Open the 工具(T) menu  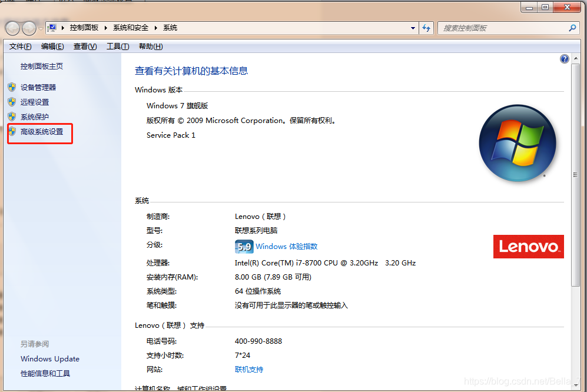click(x=118, y=46)
